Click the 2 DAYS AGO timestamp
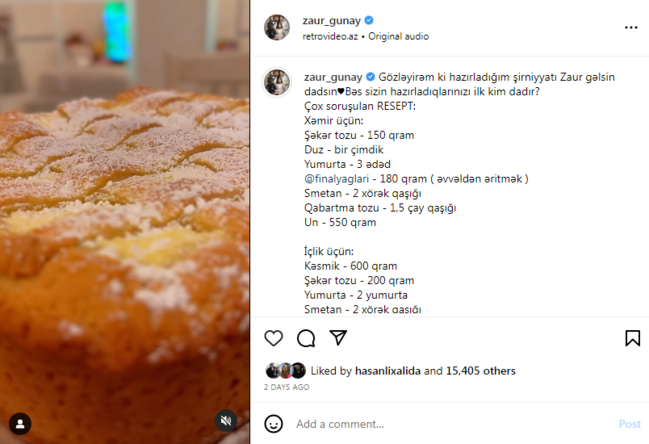The width and height of the screenshot is (649, 444). tap(287, 387)
